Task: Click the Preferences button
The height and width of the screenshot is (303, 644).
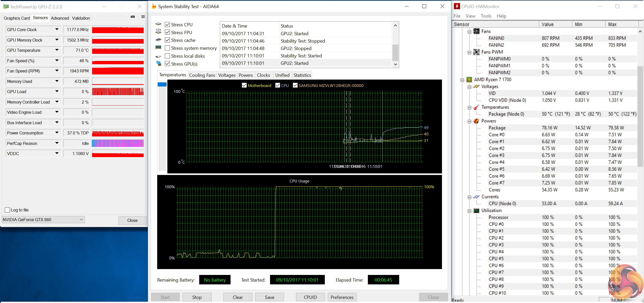Action: coord(342,297)
